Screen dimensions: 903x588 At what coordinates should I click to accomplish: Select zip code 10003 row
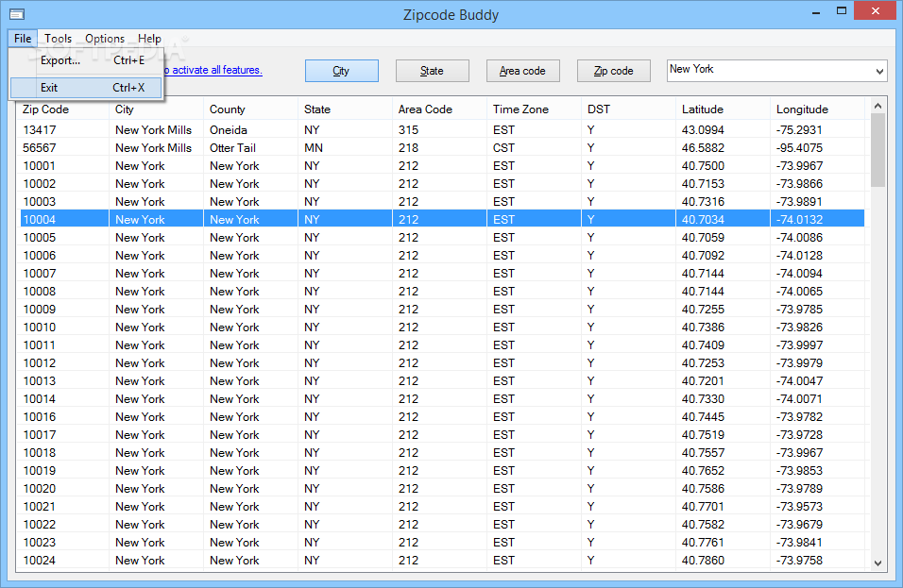coord(442,201)
